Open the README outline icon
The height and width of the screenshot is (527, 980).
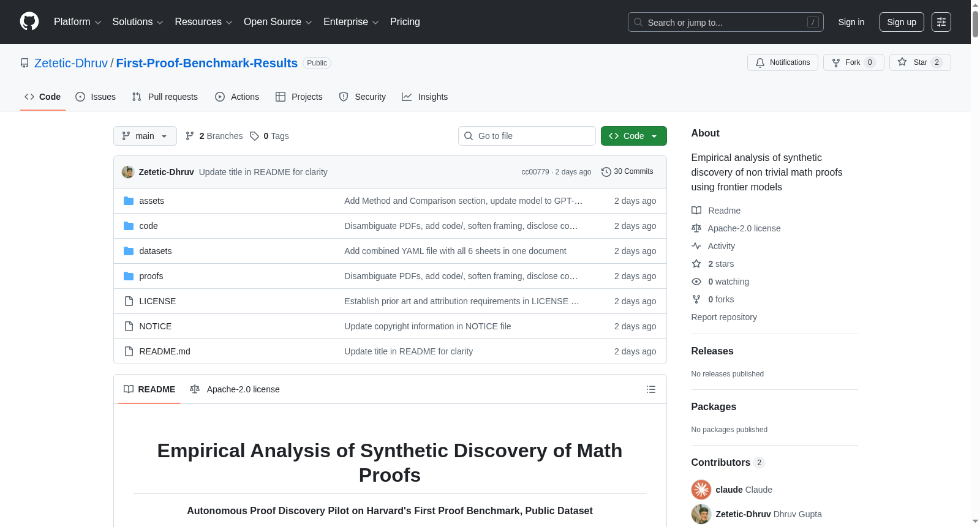click(x=651, y=389)
